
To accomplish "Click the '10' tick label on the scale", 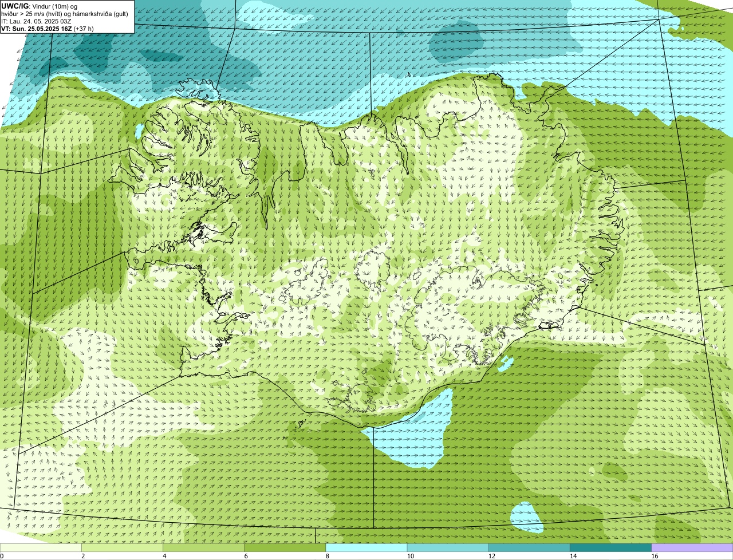I will 411,556.
